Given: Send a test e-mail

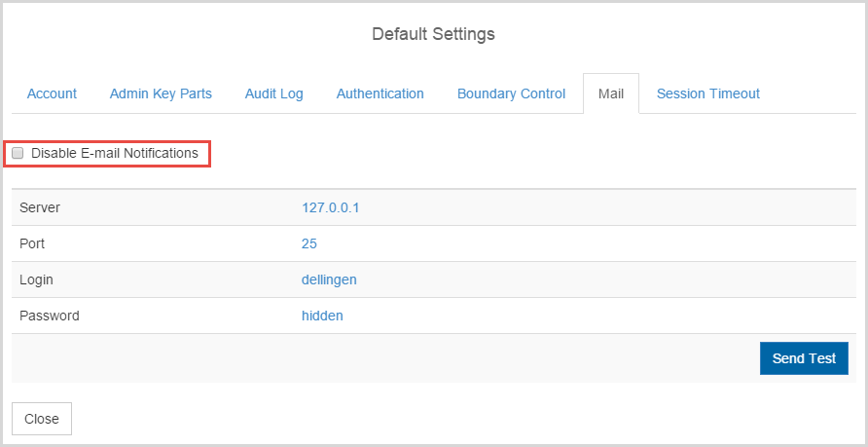Looking at the screenshot, I should (x=804, y=358).
